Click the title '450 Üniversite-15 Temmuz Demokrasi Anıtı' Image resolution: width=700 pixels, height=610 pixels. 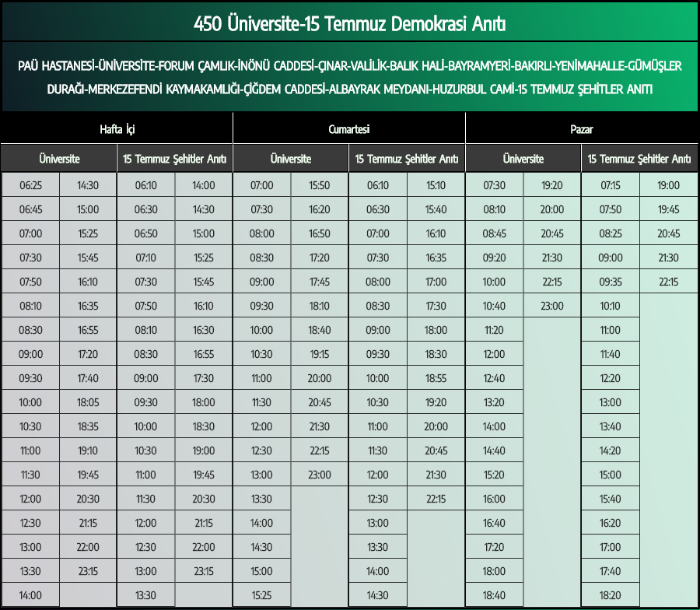coord(349,23)
